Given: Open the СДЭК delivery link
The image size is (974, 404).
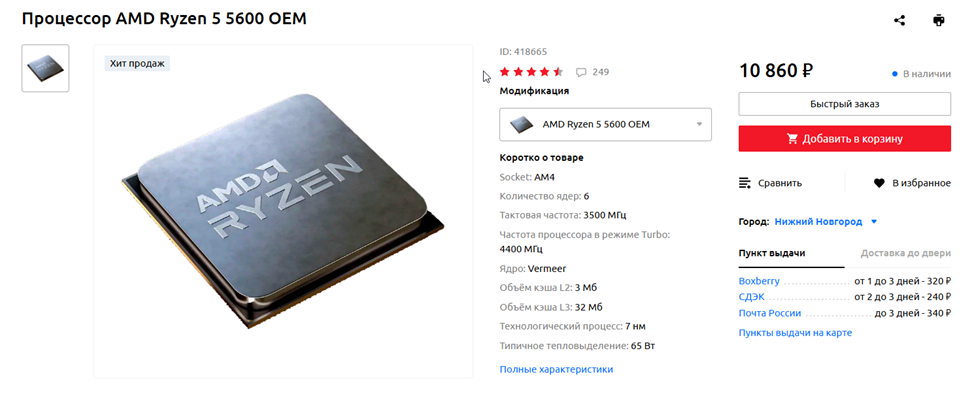Looking at the screenshot, I should [752, 297].
